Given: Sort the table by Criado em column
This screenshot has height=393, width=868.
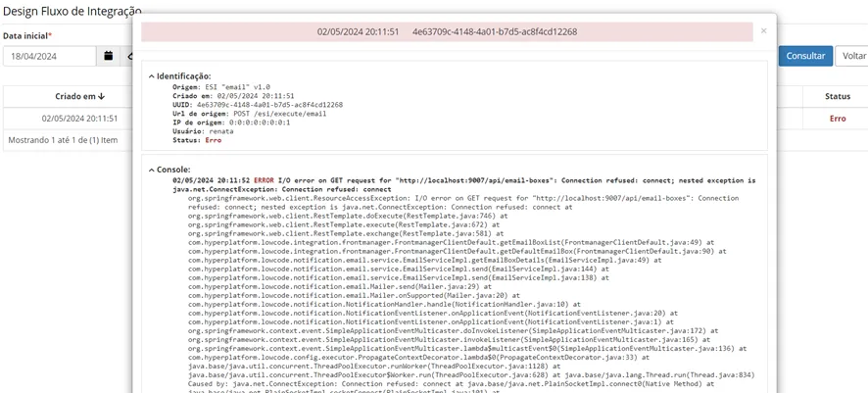Looking at the screenshot, I should (x=79, y=96).
